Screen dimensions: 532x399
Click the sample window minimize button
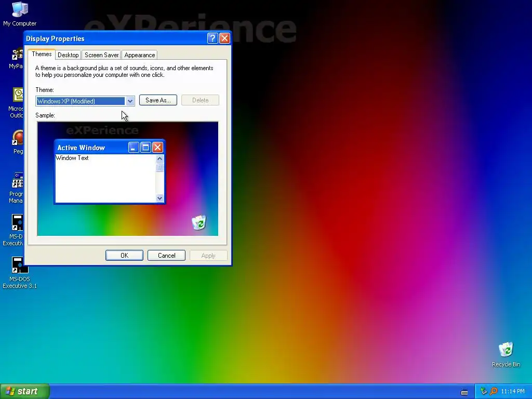[x=134, y=147]
